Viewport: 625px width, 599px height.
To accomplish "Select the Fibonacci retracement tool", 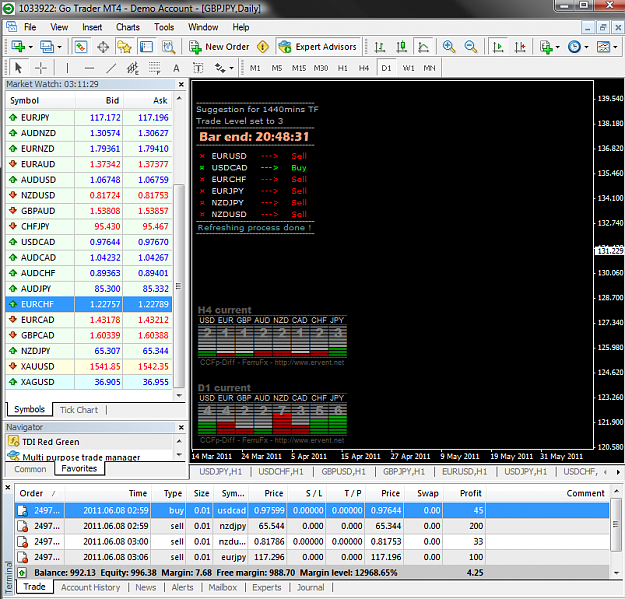I will click(x=155, y=68).
